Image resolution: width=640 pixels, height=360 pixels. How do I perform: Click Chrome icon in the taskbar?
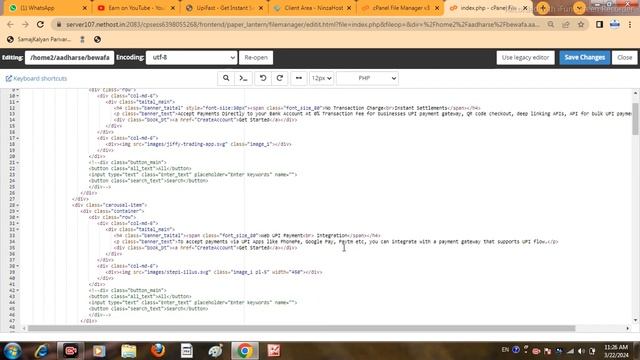tap(245, 351)
